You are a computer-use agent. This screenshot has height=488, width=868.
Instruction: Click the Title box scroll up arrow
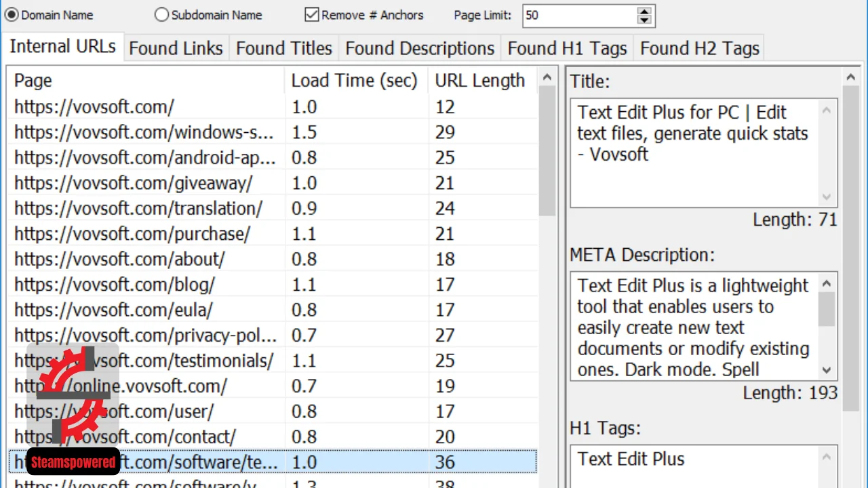827,109
